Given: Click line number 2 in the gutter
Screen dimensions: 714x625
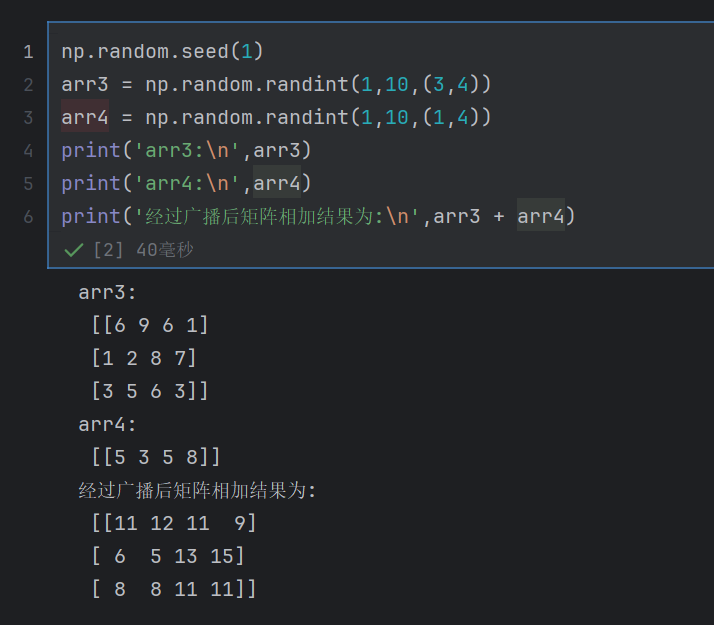Looking at the screenshot, I should 28,85.
